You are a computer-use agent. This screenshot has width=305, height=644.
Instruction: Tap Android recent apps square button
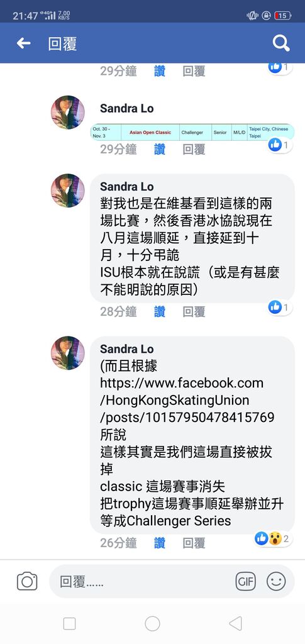pos(69,623)
